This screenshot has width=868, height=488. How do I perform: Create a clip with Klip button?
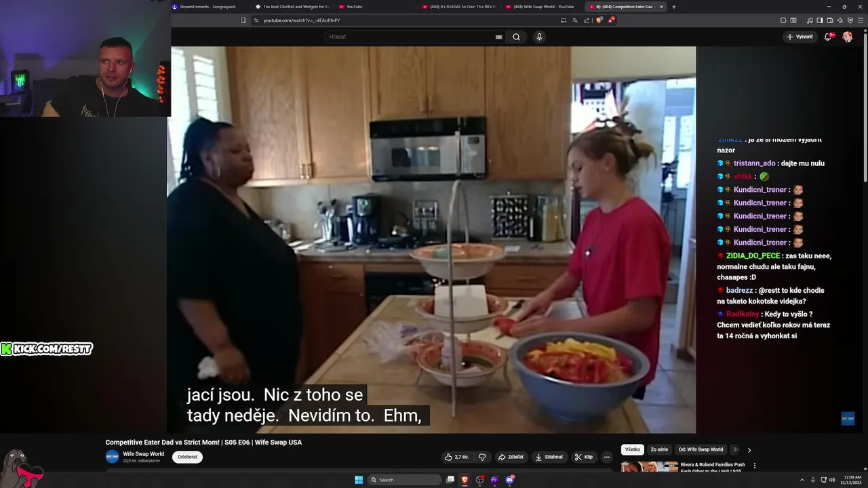click(x=584, y=457)
